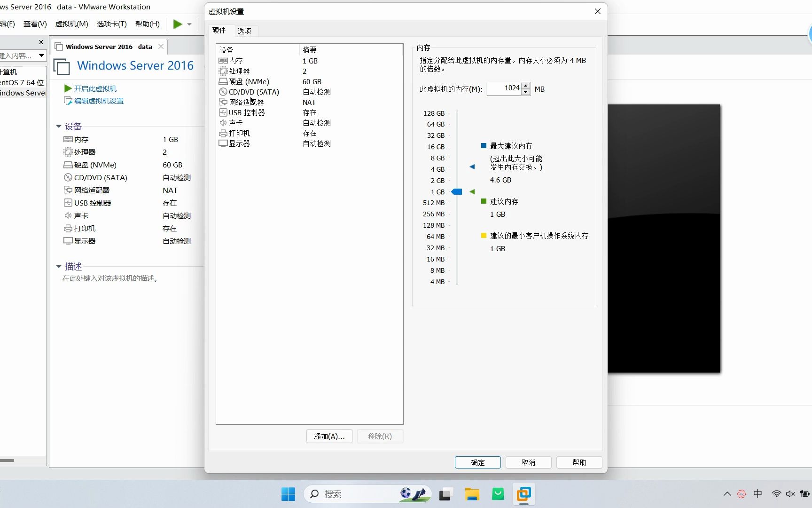The height and width of the screenshot is (508, 812).
Task: Click the volume tray icon
Action: [x=790, y=494]
